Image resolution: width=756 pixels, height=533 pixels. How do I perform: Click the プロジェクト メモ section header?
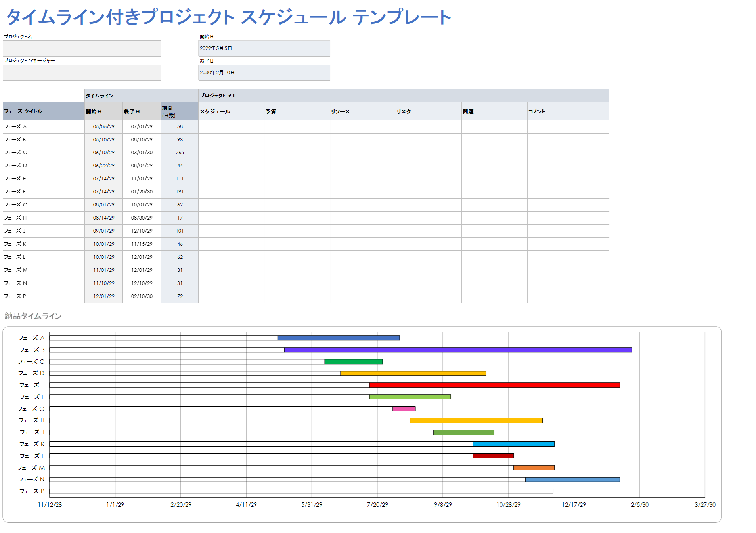pyautogui.click(x=404, y=96)
